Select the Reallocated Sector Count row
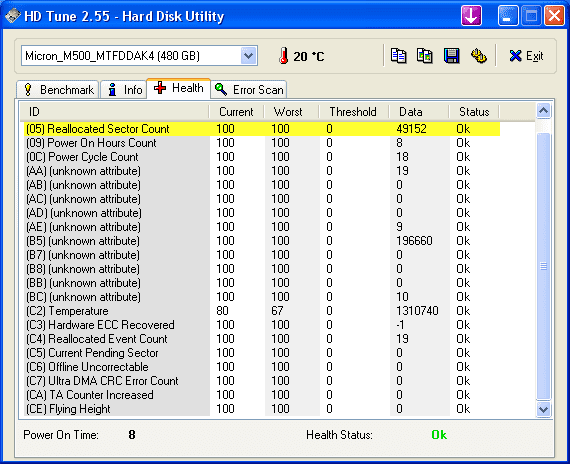This screenshot has width=570, height=464. (262, 129)
